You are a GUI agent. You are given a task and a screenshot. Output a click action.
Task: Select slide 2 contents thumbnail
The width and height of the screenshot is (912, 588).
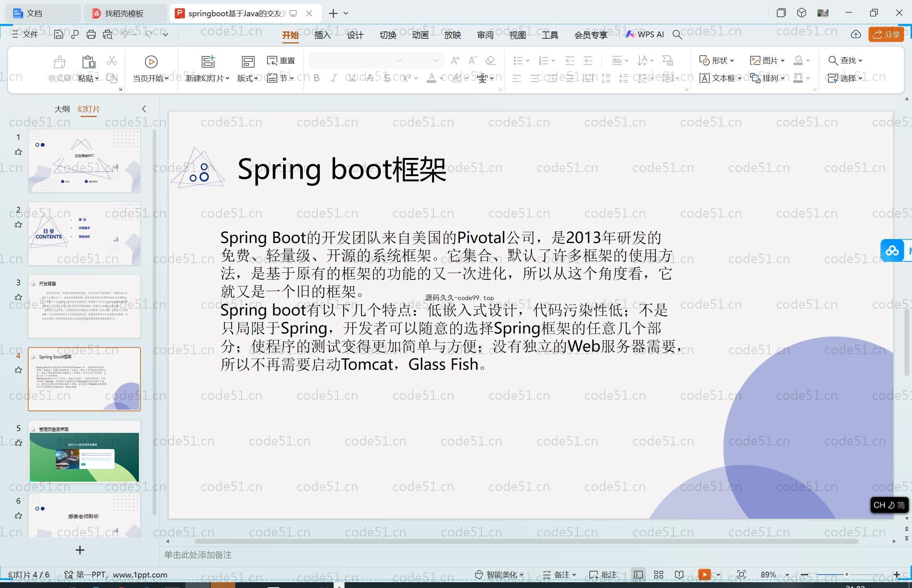click(x=84, y=233)
